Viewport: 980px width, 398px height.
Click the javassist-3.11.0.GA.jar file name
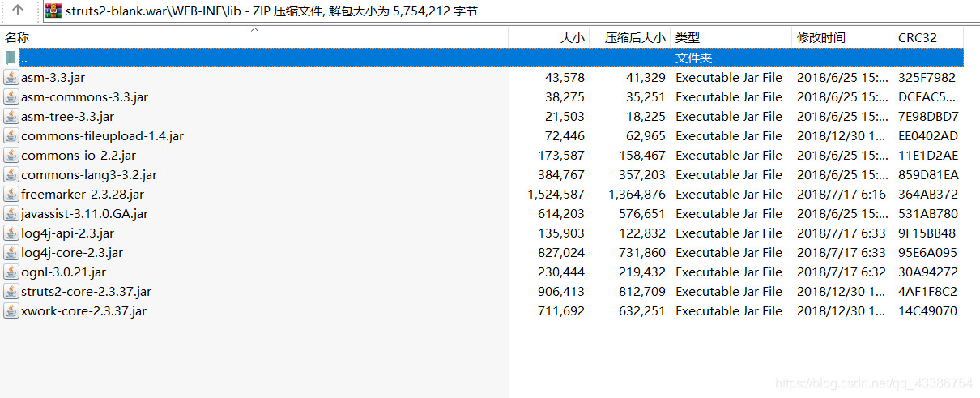[x=84, y=214]
